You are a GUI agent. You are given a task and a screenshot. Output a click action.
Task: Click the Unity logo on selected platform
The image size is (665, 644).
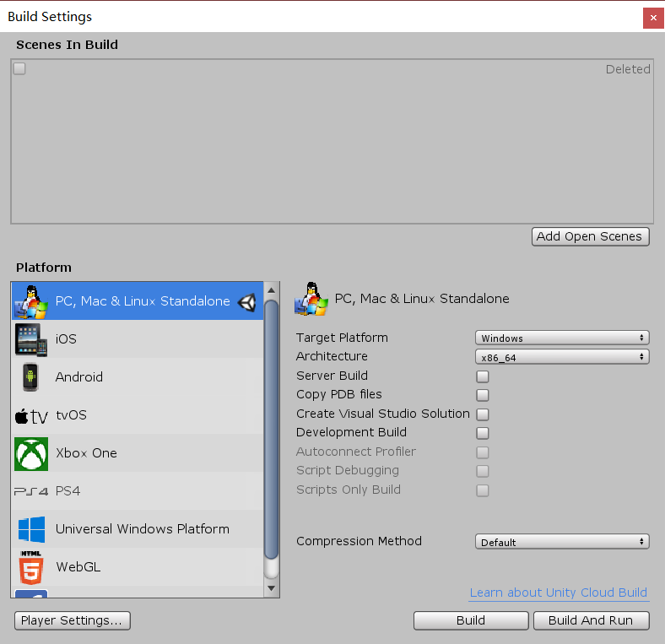[x=246, y=302]
